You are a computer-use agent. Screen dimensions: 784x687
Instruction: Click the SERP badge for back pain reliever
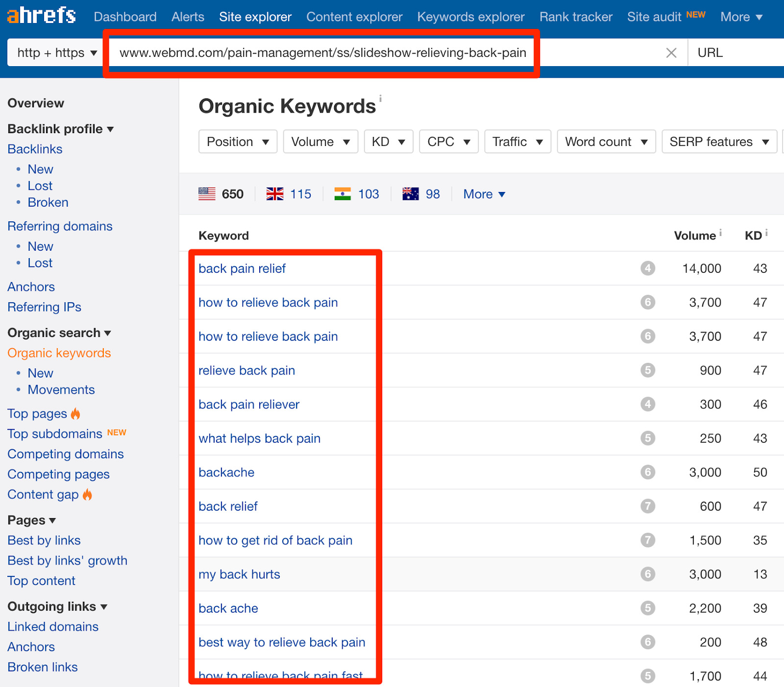[x=648, y=404]
